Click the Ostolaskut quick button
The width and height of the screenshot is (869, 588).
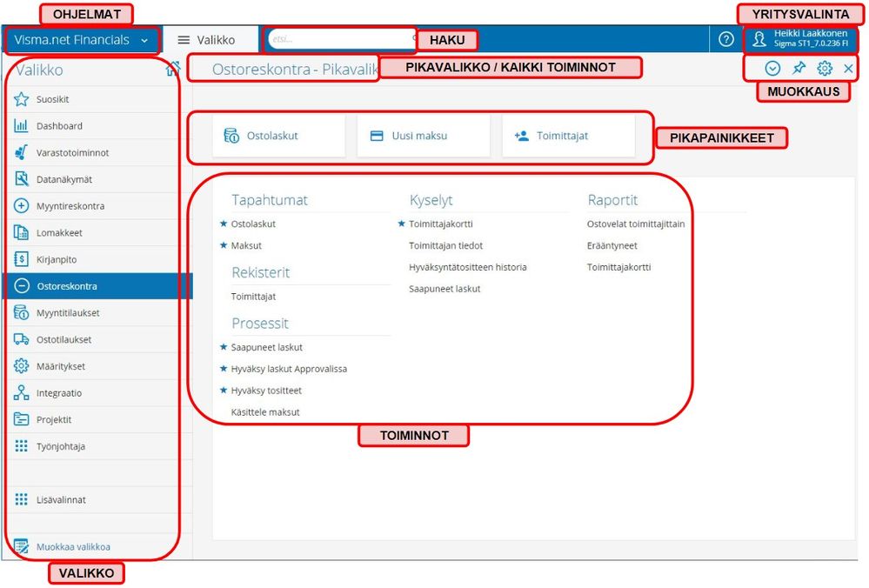point(278,136)
